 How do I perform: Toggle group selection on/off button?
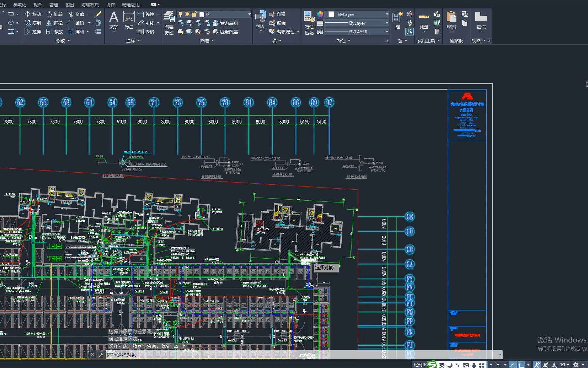(410, 32)
